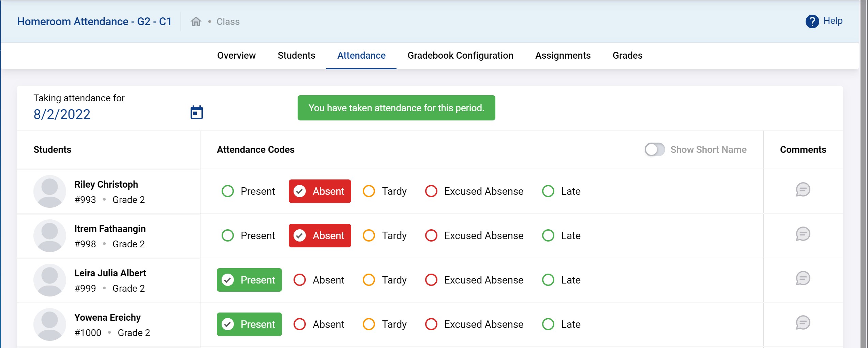Viewport: 868px width, 348px height.
Task: Open comment for Leira Julia Albert
Action: pos(803,278)
